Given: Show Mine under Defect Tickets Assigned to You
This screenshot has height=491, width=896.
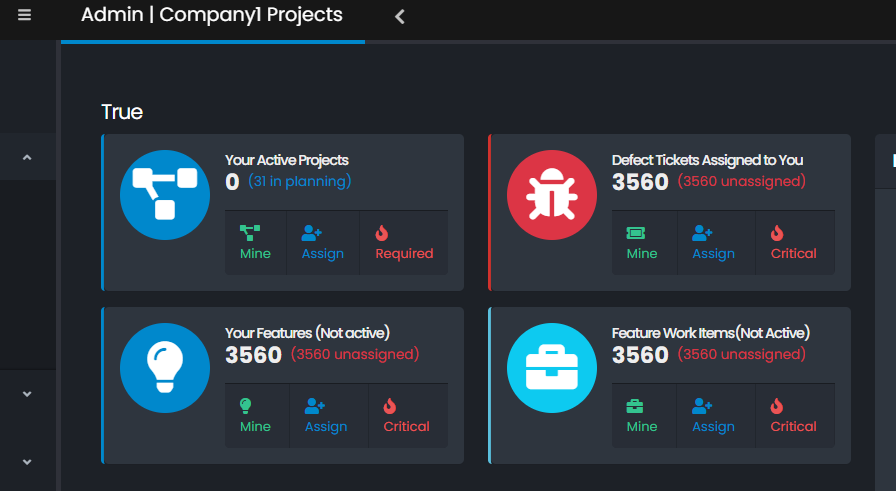Looking at the screenshot, I should [x=641, y=243].
